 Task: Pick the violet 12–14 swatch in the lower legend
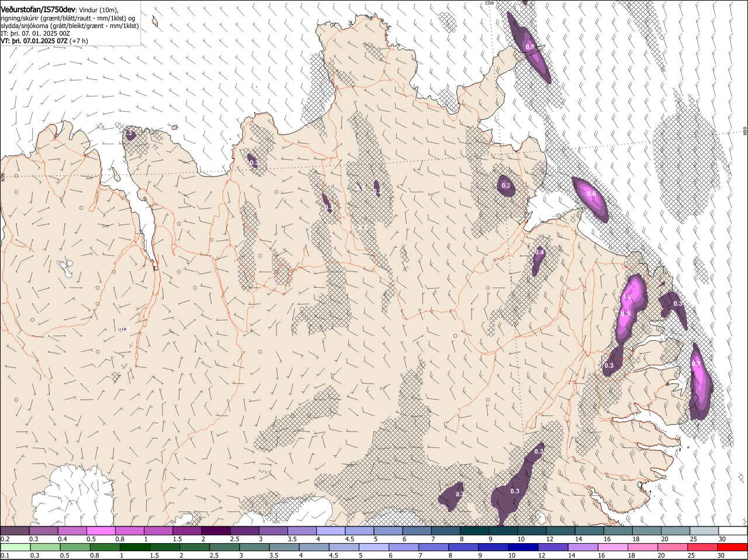click(x=553, y=547)
